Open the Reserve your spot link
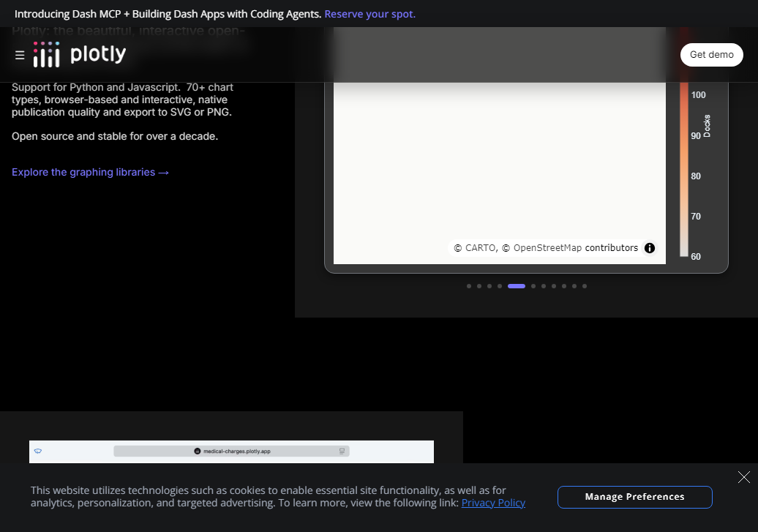Viewport: 758px width, 532px height. point(369,14)
